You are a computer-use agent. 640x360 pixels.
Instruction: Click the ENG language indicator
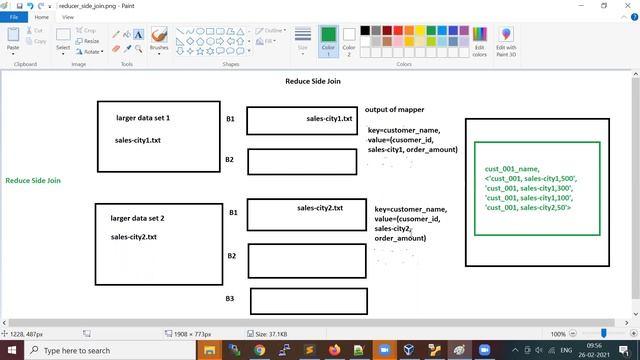click(566, 350)
